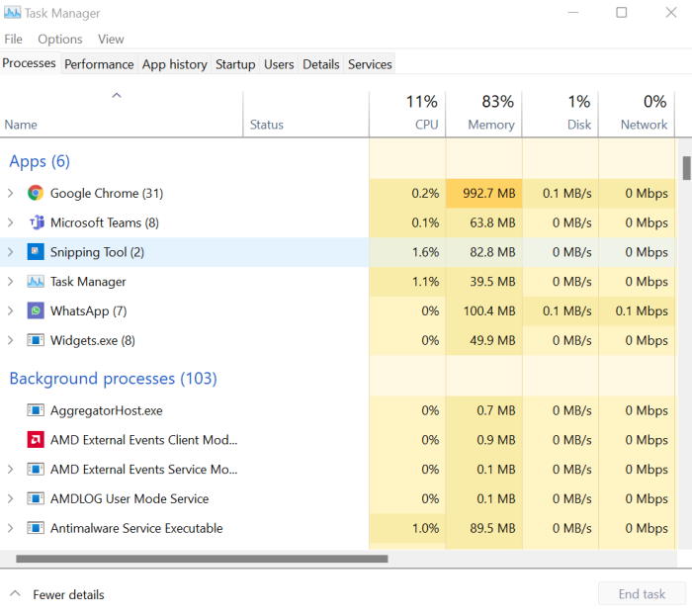The height and width of the screenshot is (616, 692).
Task: Open the Options menu
Action: 60,40
